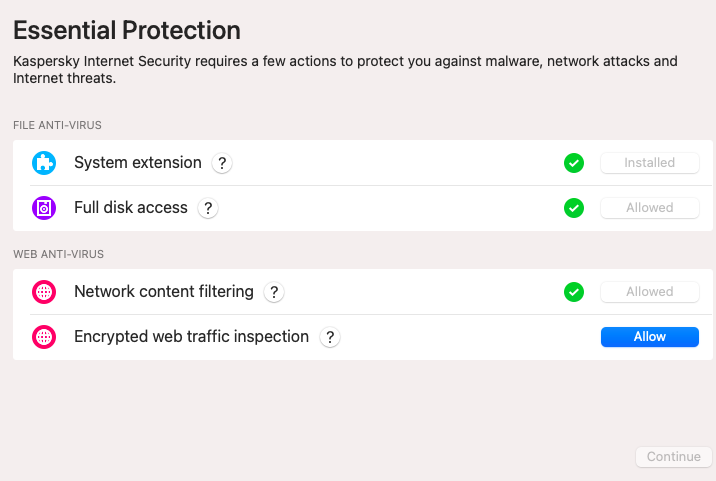Click the Installed status button
716x481 pixels.
point(649,163)
